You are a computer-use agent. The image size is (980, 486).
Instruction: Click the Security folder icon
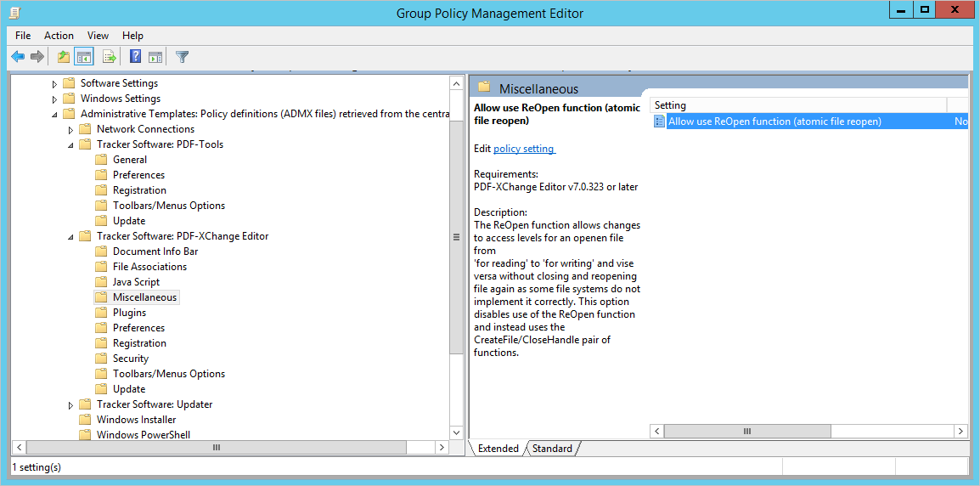[x=101, y=359]
